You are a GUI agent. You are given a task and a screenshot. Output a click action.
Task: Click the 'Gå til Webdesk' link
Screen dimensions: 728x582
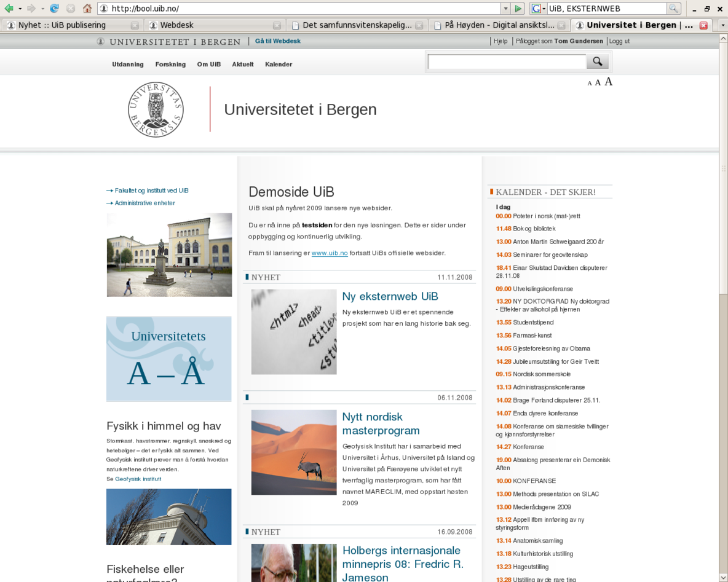coord(278,41)
